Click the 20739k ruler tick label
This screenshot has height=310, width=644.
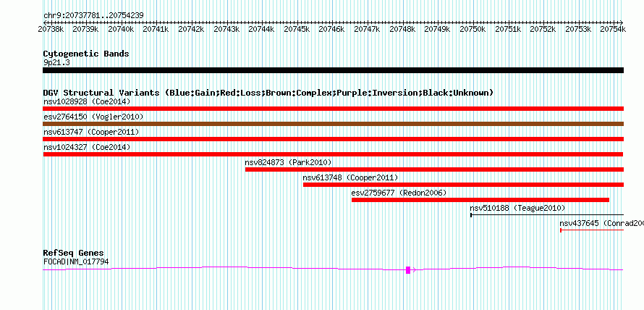pos(86,29)
